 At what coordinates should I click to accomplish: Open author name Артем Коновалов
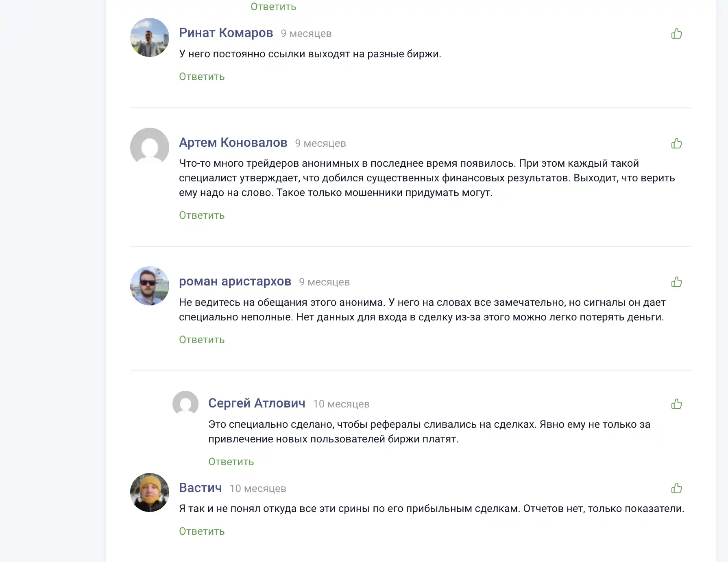(x=233, y=143)
